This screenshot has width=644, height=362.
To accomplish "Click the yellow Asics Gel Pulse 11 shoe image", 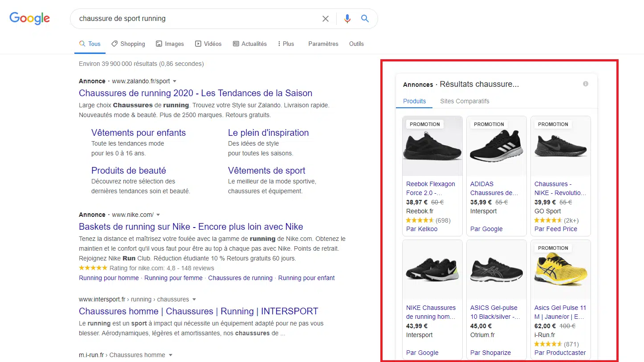I will pyautogui.click(x=561, y=272).
